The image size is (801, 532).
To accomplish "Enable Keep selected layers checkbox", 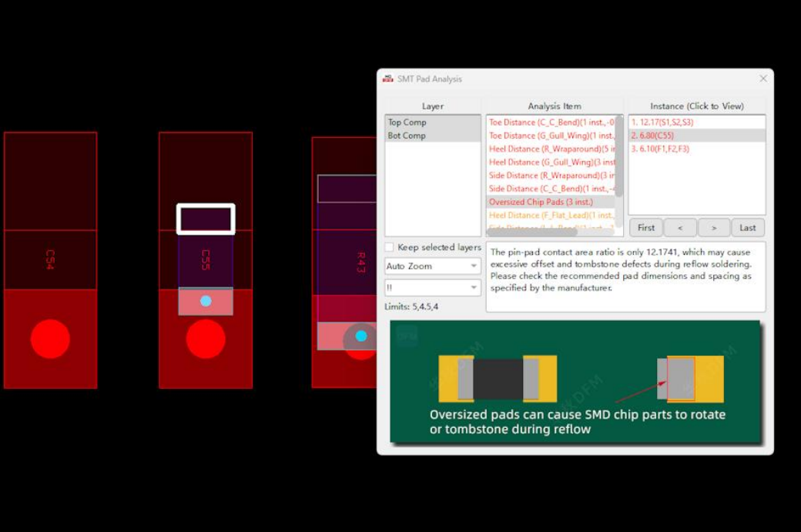I will [390, 247].
